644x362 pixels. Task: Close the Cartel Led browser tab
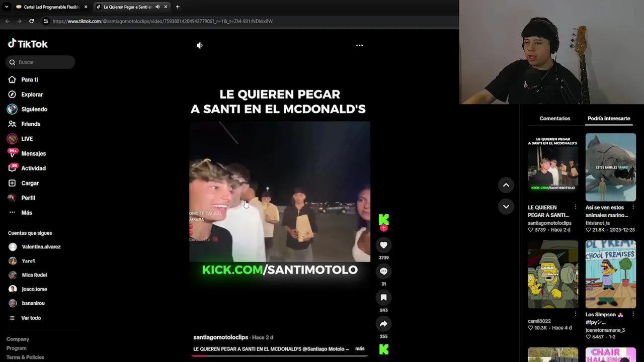click(86, 7)
